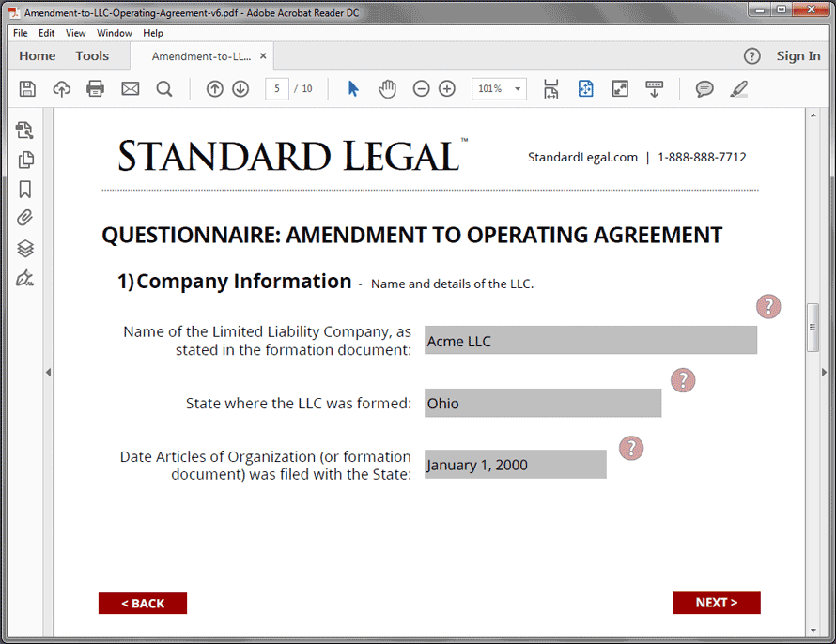Click the upload to cloud icon
The image size is (836, 644).
pyautogui.click(x=62, y=88)
